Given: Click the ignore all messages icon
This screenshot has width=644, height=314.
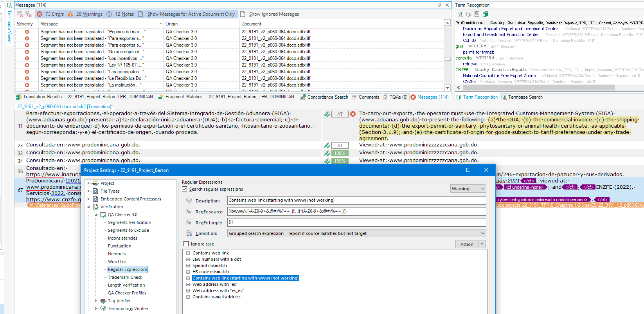Looking at the screenshot, I should pyautogui.click(x=29, y=14).
